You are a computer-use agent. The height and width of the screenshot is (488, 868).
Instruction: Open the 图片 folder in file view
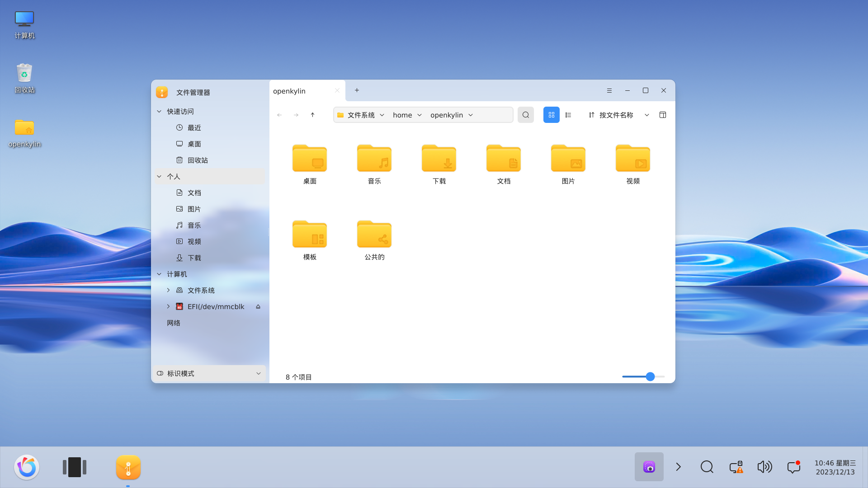click(x=568, y=164)
